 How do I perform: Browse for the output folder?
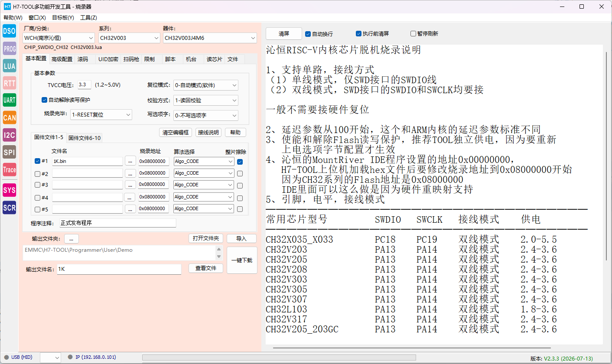click(72, 239)
